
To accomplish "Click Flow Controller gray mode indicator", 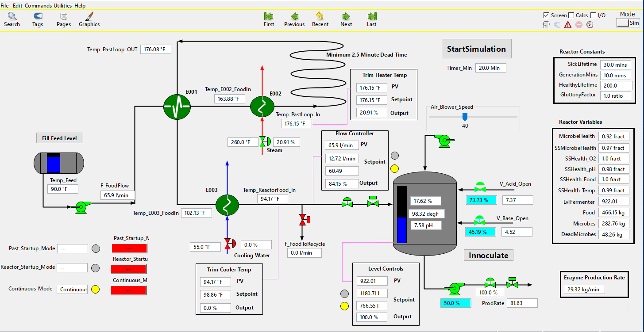I will [x=395, y=156].
